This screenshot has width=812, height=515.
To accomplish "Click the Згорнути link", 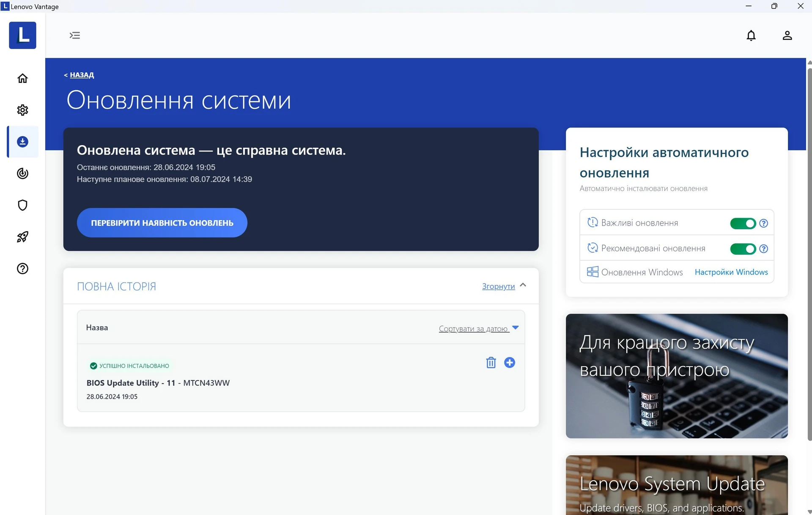I will (x=499, y=286).
